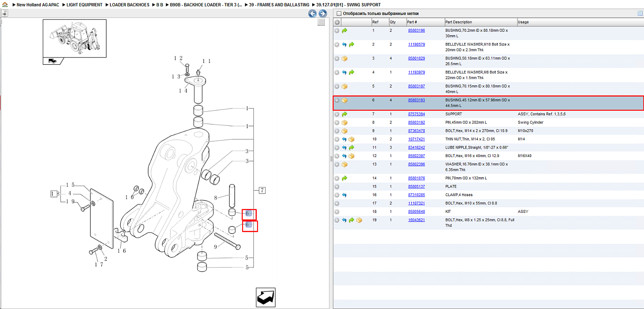
Task: Click the side panel toggle arrow icon
Action: 4,13
